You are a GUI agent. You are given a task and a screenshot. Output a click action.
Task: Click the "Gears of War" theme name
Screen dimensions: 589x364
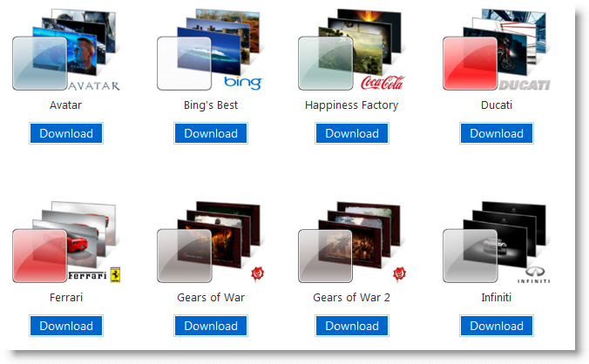click(x=211, y=298)
